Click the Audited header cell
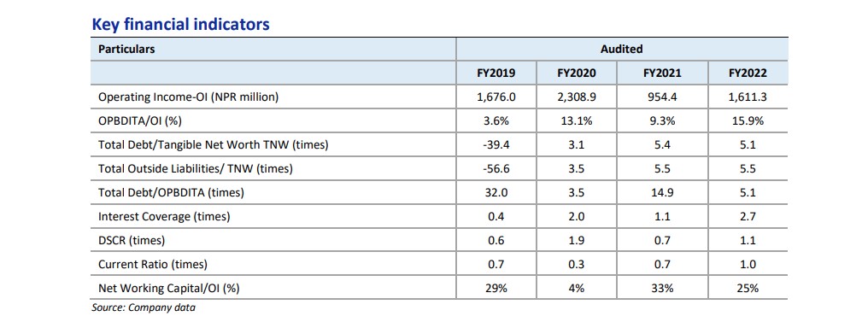The width and height of the screenshot is (868, 328). coord(622,50)
